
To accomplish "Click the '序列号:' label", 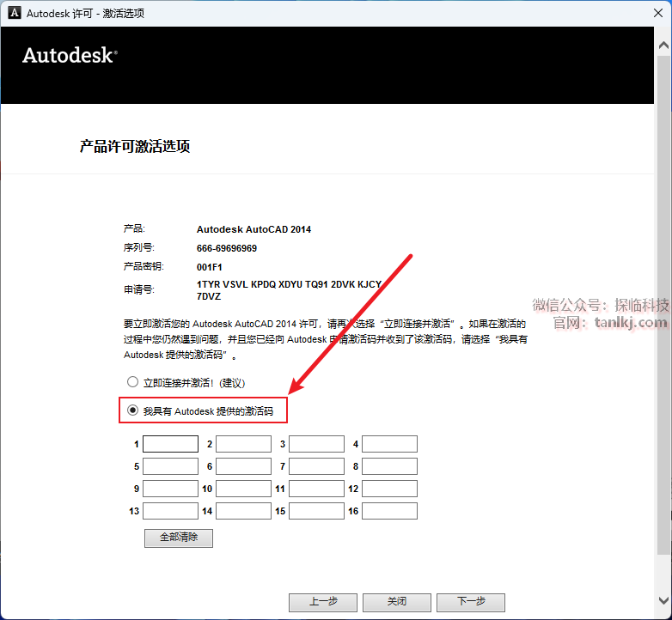I will [139, 247].
